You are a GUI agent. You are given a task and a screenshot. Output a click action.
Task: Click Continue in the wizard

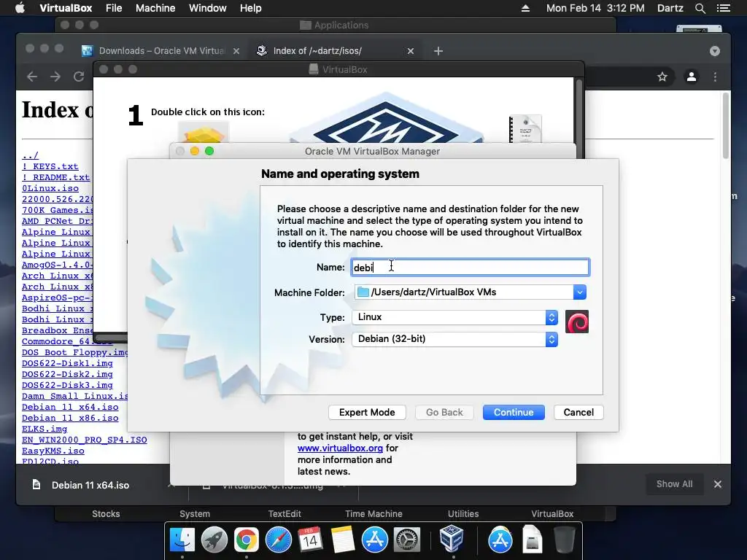tap(514, 413)
